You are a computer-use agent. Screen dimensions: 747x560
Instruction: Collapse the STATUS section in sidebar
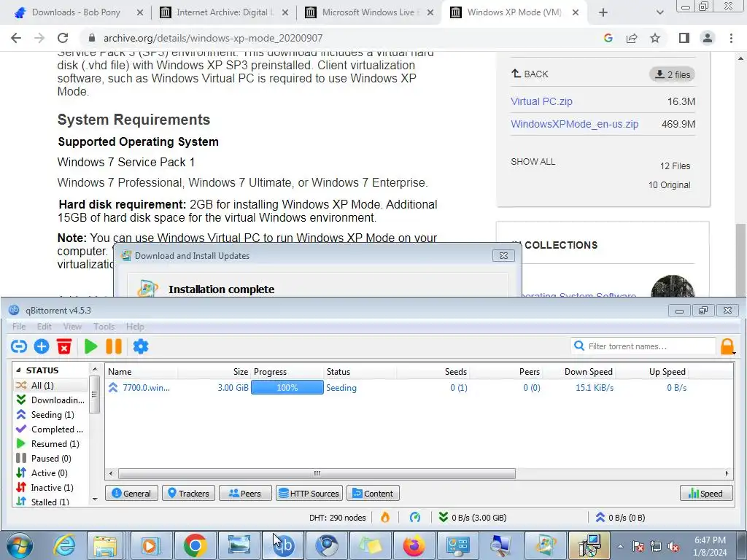point(18,370)
